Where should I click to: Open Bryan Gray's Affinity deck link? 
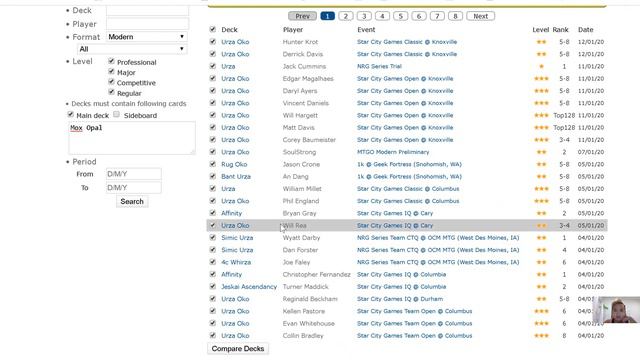pos(231,213)
